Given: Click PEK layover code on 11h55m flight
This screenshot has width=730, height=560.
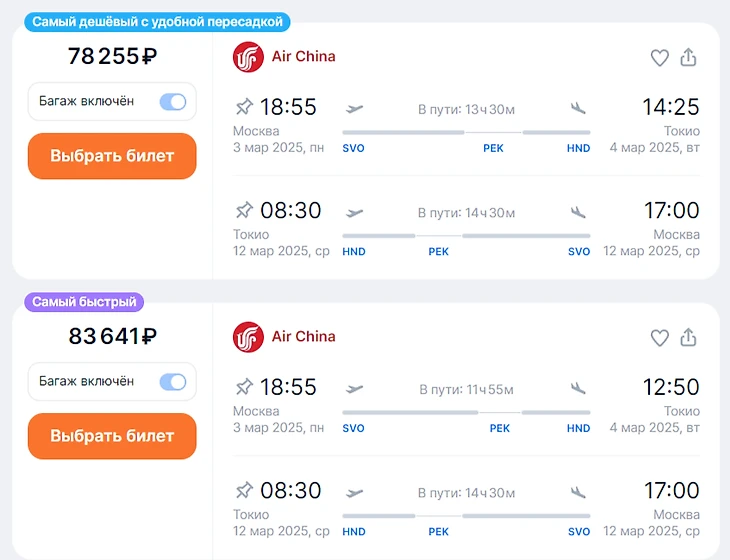Looking at the screenshot, I should coord(499,428).
